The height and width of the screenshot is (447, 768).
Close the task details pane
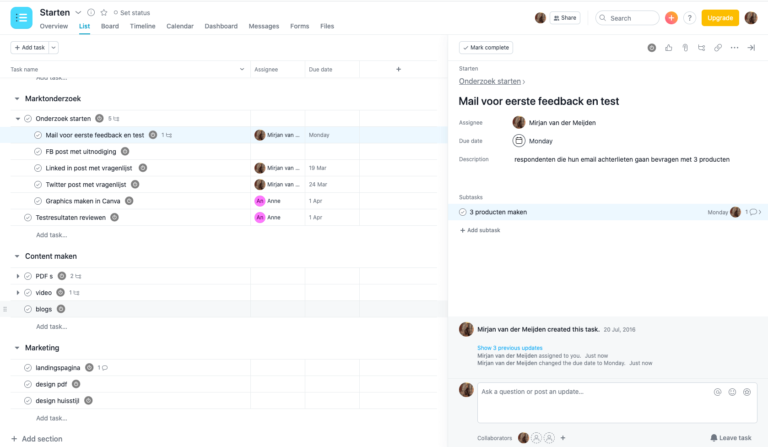(x=751, y=48)
